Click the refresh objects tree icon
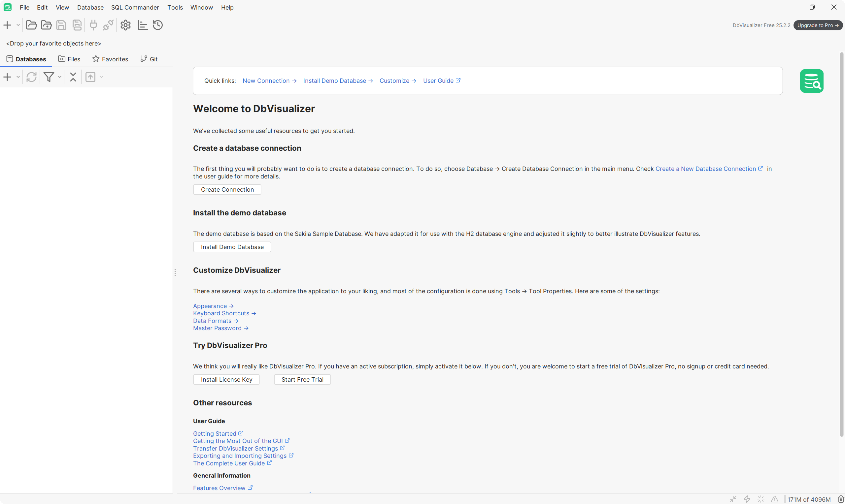The height and width of the screenshot is (504, 845). pyautogui.click(x=31, y=77)
